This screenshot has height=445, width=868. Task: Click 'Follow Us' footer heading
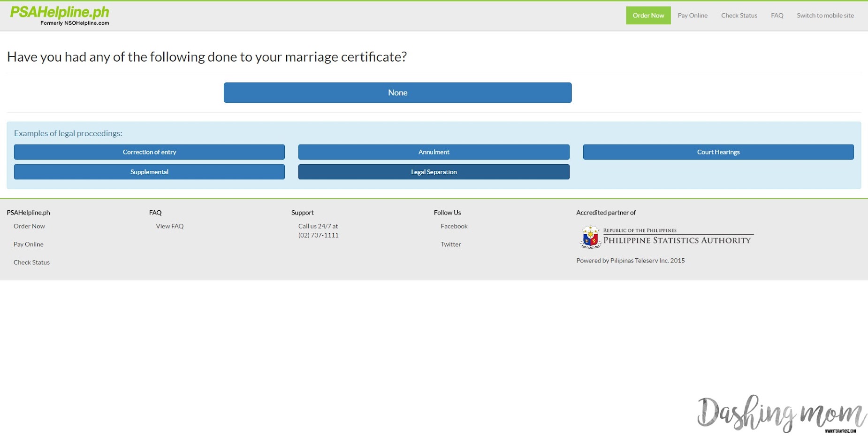pos(447,213)
